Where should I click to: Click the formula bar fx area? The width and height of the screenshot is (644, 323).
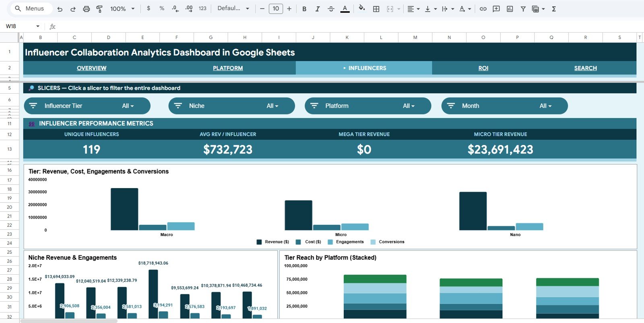tap(52, 27)
